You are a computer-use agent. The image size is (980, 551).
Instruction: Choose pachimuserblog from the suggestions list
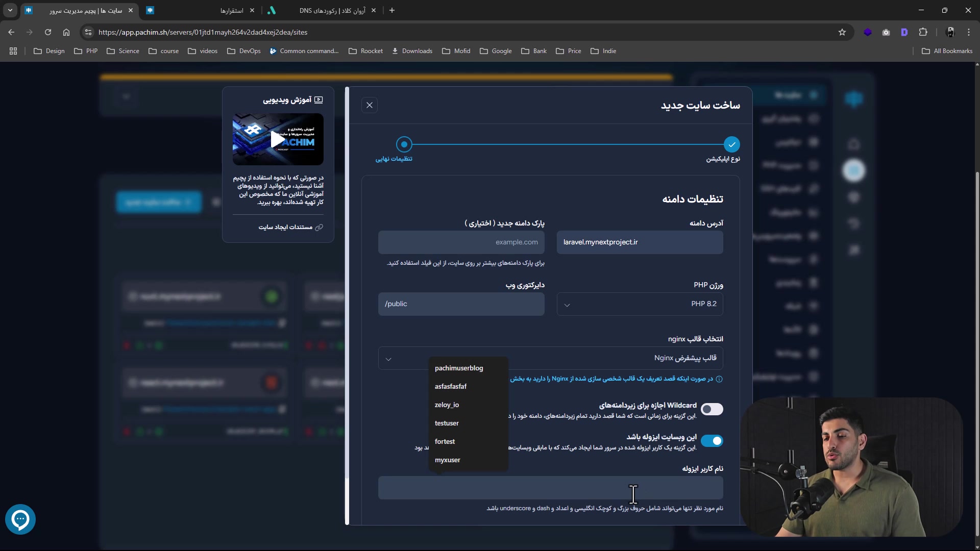tap(458, 368)
